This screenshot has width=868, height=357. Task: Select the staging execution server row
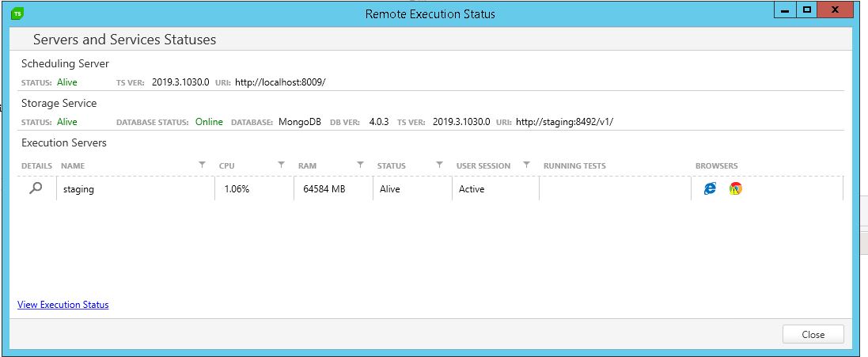click(x=78, y=189)
